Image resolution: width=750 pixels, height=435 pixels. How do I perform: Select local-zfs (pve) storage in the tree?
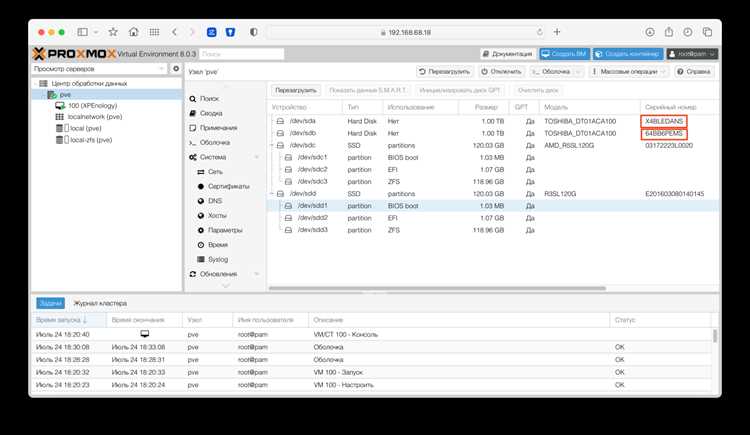tap(90, 140)
